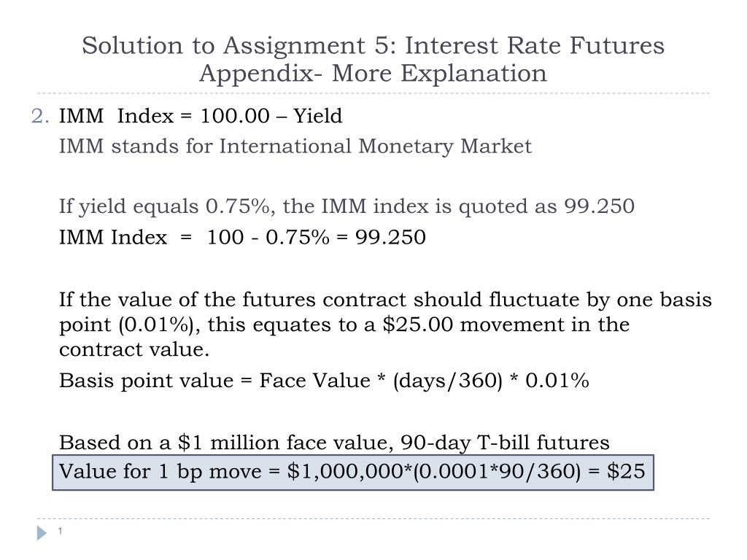This screenshot has height=560, width=747.
Task: Click the '$25' result in highlighted box
Action: [626, 472]
